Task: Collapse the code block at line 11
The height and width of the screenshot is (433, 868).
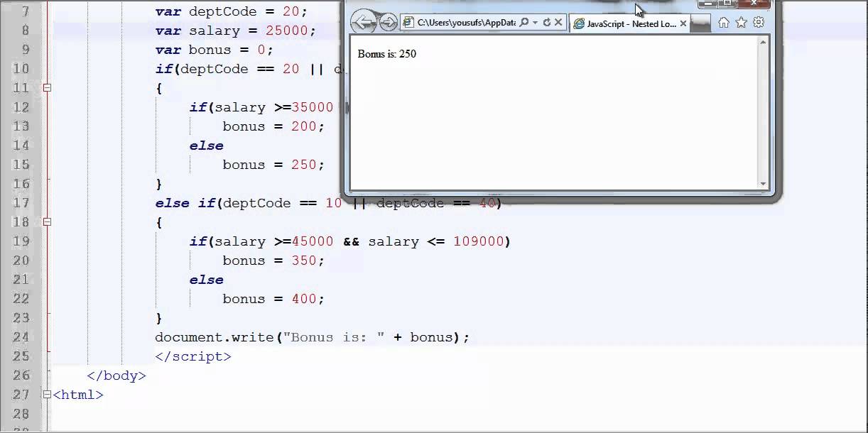Action: 47,88
